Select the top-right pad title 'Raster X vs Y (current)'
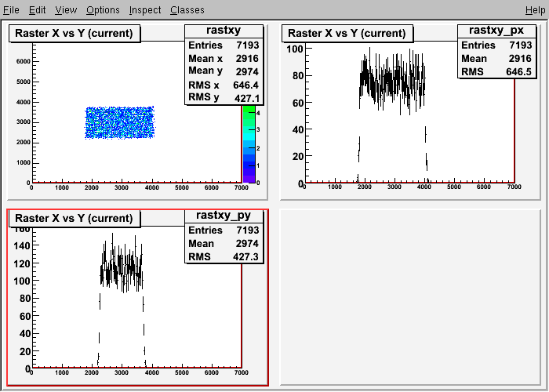Image resolution: width=549 pixels, height=392 pixels. pyautogui.click(x=347, y=33)
